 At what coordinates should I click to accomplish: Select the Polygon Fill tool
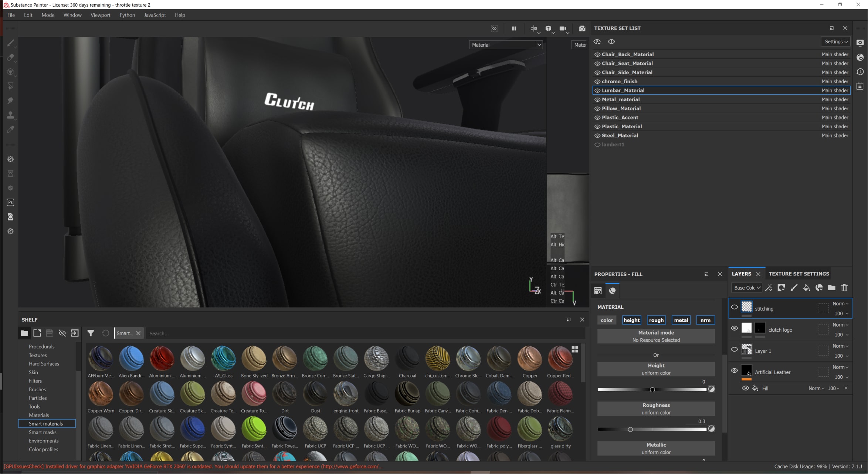(10, 86)
